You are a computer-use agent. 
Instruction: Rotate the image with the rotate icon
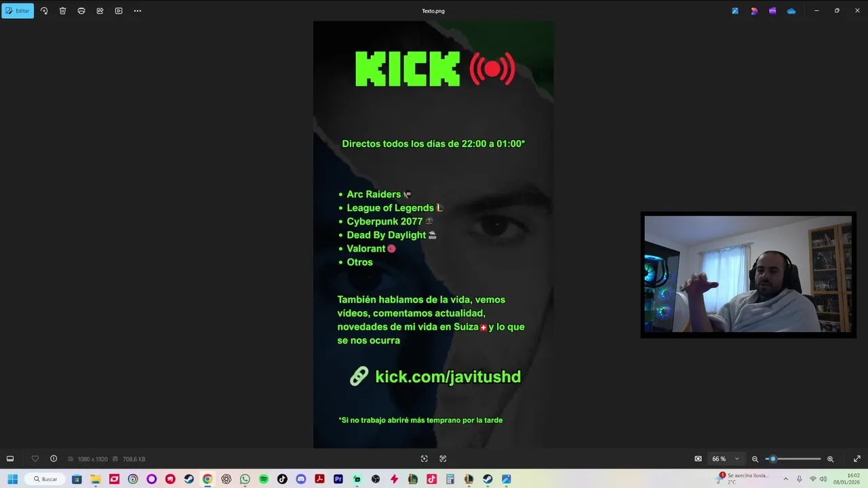pyautogui.click(x=44, y=11)
